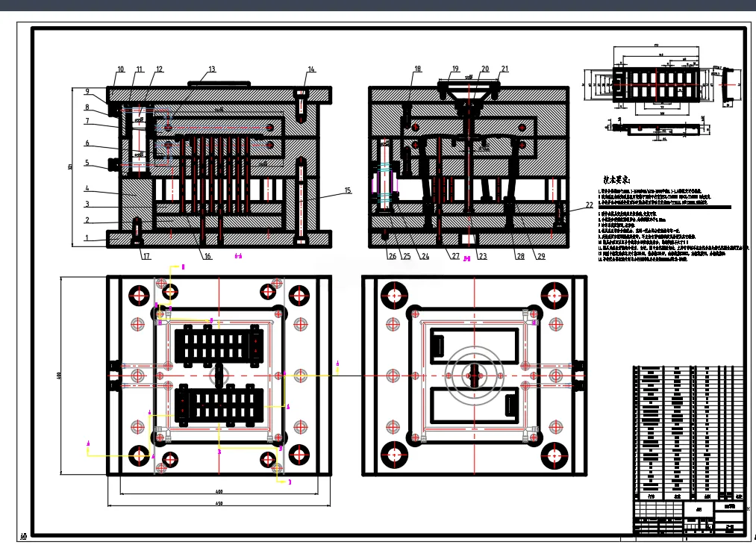Screen dimensions: 756x545
Task: Select the 450 width dimension text
Action: tap(219, 503)
